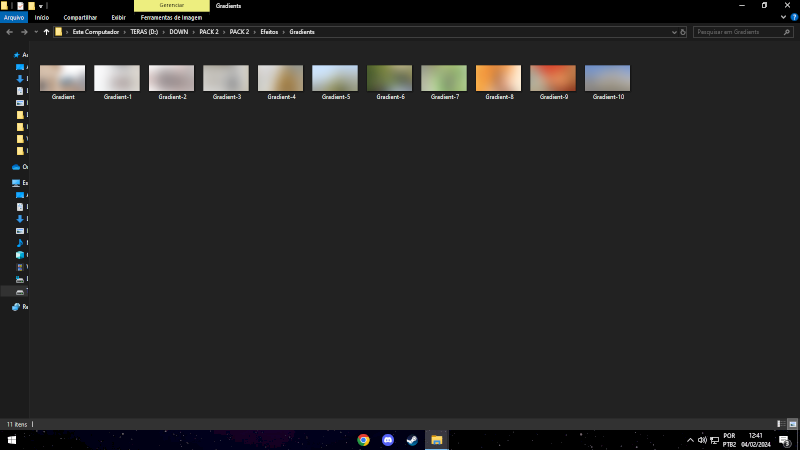Open recent locations dropdown arrow
This screenshot has width=800, height=450.
[34, 32]
